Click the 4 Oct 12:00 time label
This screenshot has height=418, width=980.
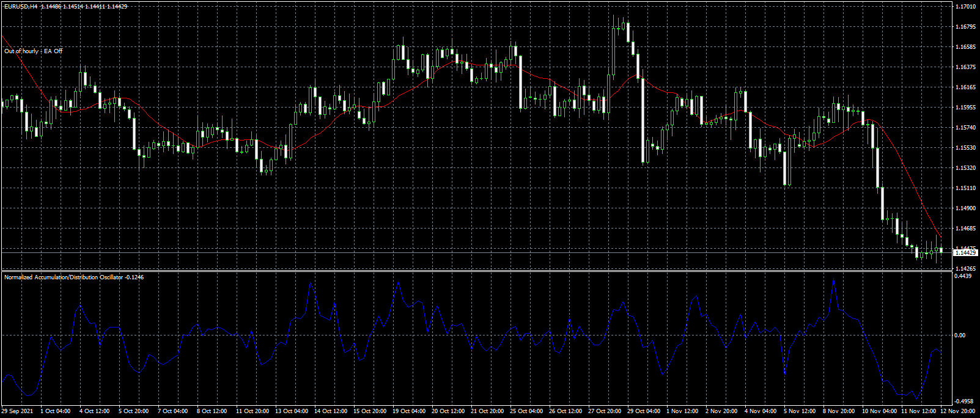[94, 411]
